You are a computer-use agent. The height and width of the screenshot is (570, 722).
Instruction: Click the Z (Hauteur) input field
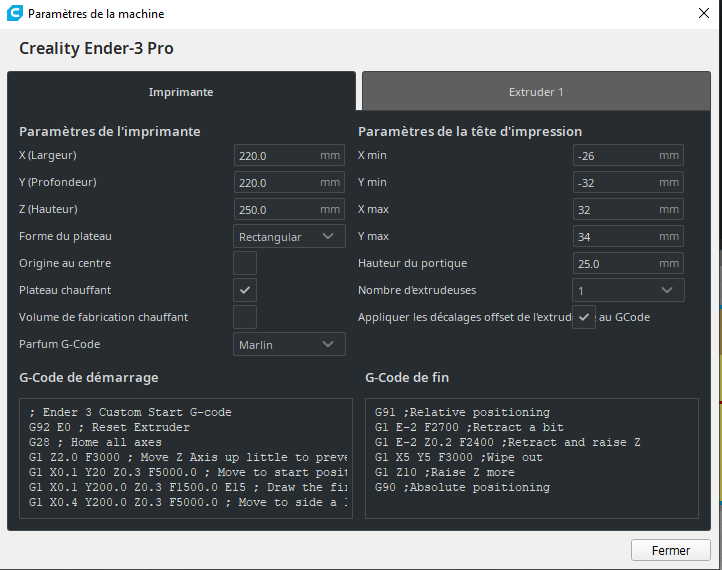pos(289,209)
